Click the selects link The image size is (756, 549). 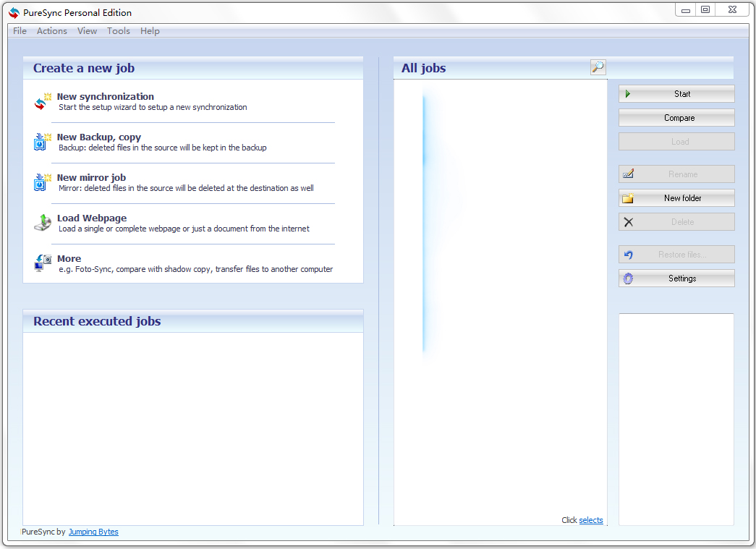(x=590, y=520)
